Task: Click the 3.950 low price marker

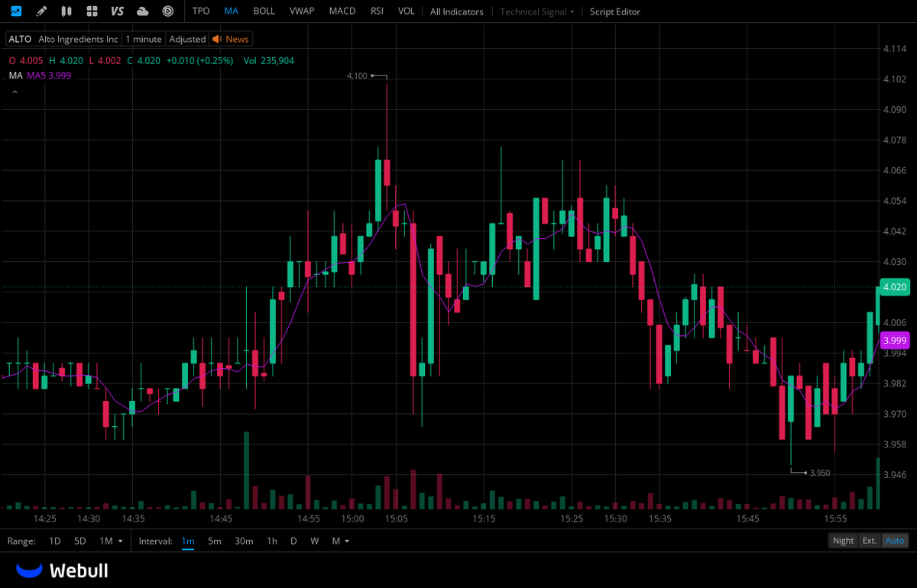Action: coord(820,473)
